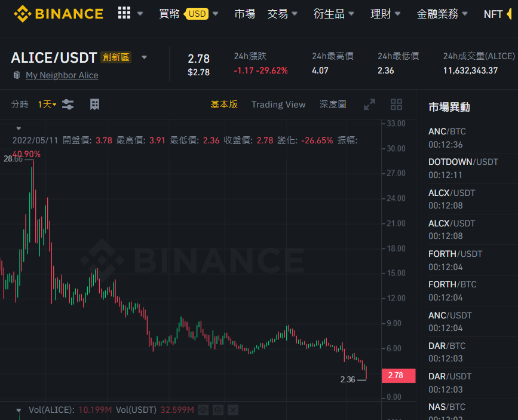The width and height of the screenshot is (518, 420).
Task: Click the 創新區 tag
Action: (x=116, y=57)
